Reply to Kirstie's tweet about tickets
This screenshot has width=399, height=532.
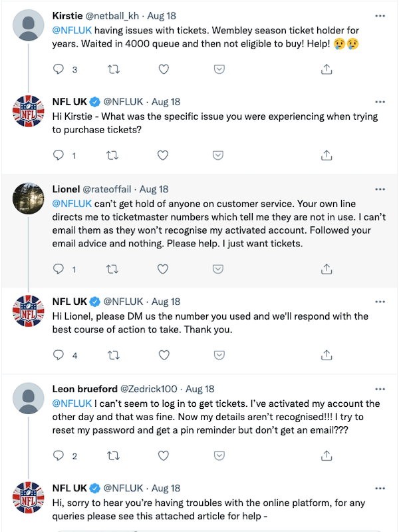[x=59, y=69]
